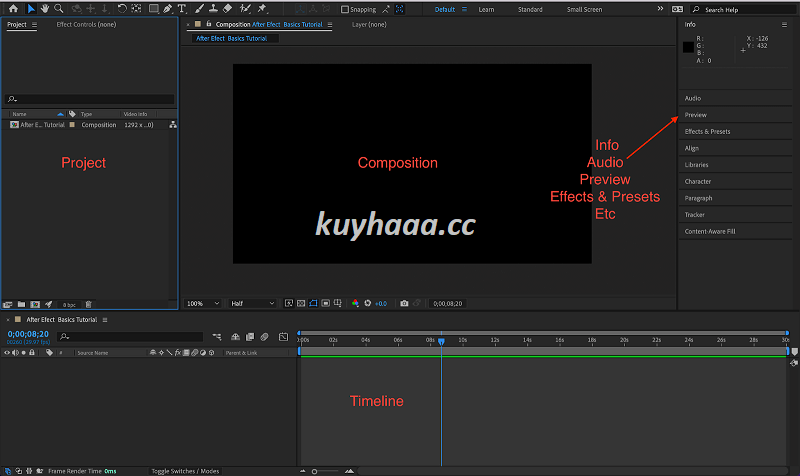The width and height of the screenshot is (800, 476).
Task: Take a snapshot with camera icon
Action: click(404, 303)
